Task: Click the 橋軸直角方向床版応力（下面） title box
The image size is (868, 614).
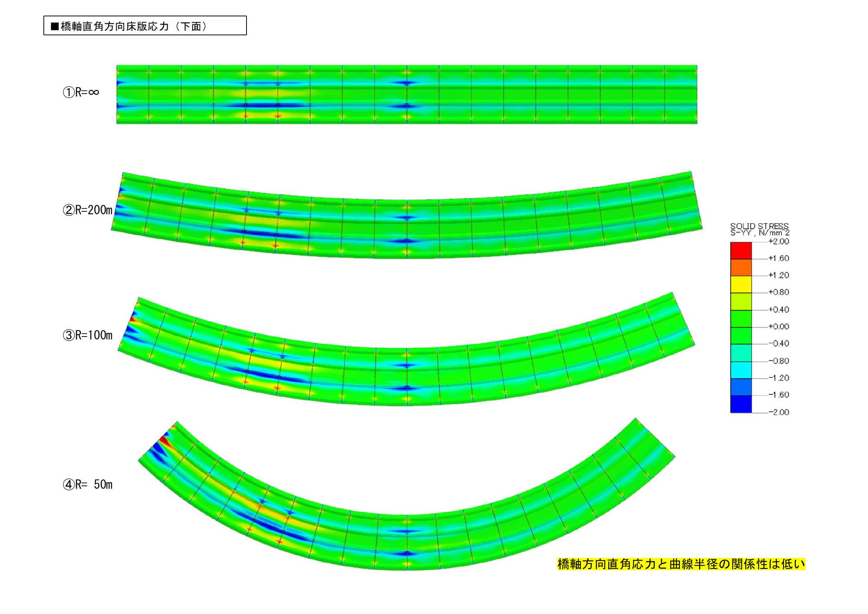Action: point(145,26)
